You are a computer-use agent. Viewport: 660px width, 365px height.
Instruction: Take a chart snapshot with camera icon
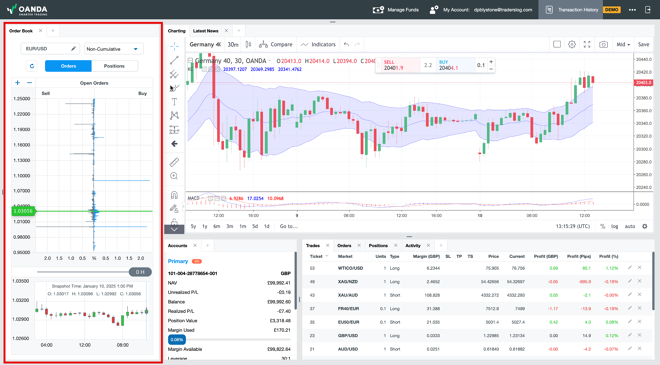[603, 44]
